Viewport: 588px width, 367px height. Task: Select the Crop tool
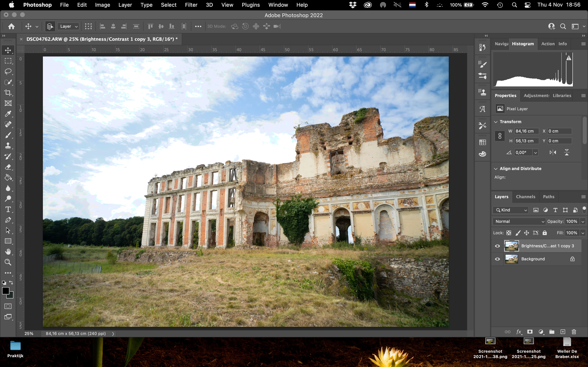point(8,93)
